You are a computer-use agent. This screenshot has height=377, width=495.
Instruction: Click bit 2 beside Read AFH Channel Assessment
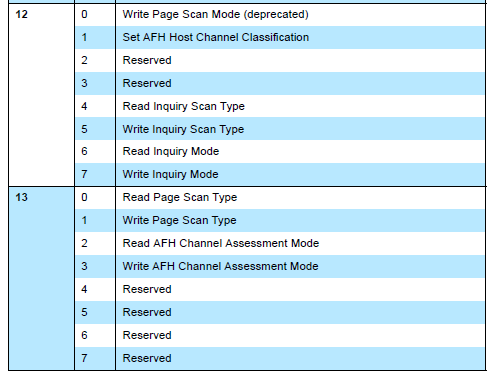[84, 243]
